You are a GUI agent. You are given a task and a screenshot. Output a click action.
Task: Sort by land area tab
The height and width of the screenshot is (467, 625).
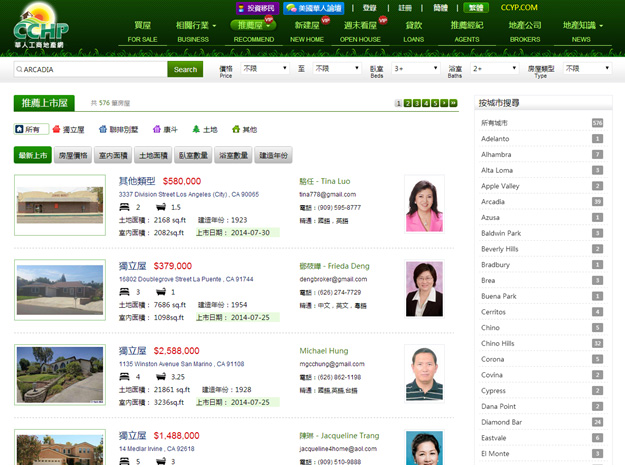(153, 155)
